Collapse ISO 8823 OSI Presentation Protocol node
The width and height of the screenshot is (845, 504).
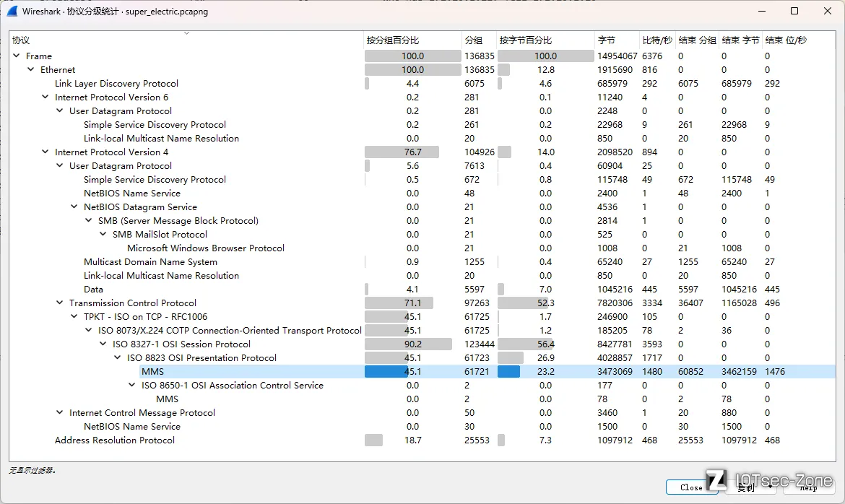[x=118, y=358]
